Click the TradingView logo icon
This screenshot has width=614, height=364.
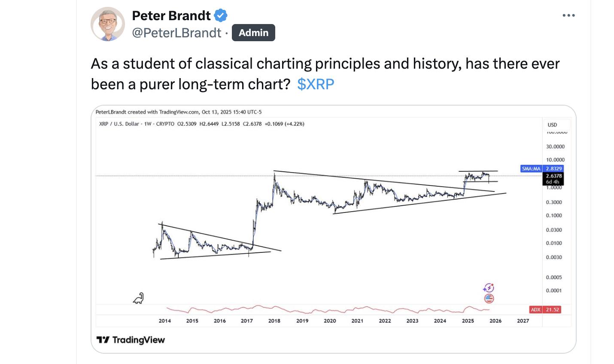[x=103, y=340]
